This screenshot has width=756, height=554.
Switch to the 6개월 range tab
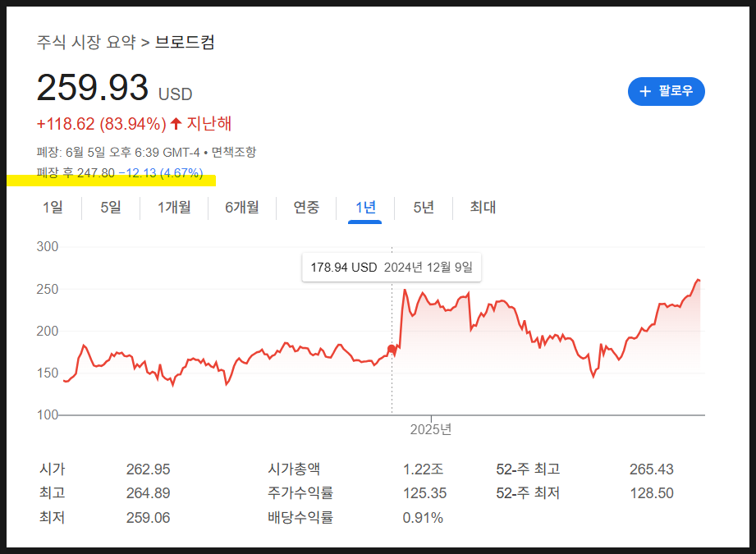tap(242, 208)
